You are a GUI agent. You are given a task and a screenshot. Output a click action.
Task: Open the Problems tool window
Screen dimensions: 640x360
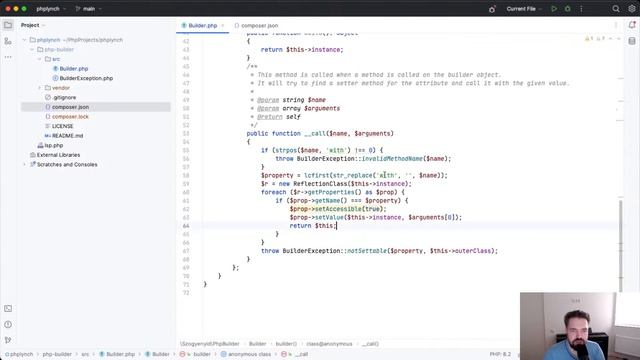pos(8,324)
